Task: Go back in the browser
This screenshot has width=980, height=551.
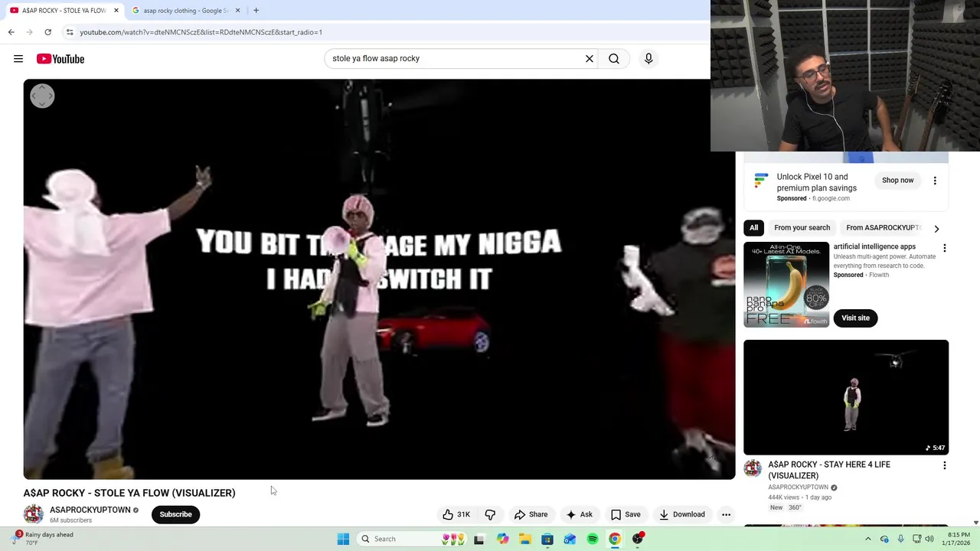Action: tap(11, 32)
